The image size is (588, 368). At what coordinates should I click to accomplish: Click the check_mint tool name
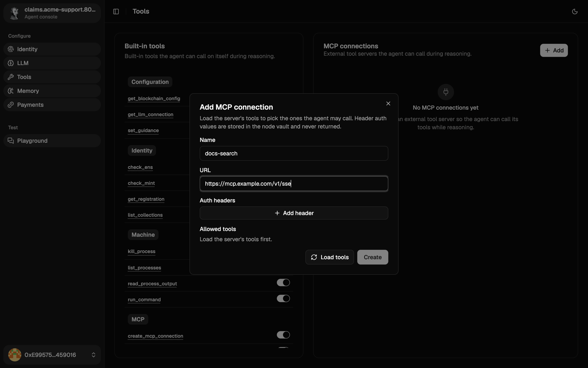(x=141, y=183)
